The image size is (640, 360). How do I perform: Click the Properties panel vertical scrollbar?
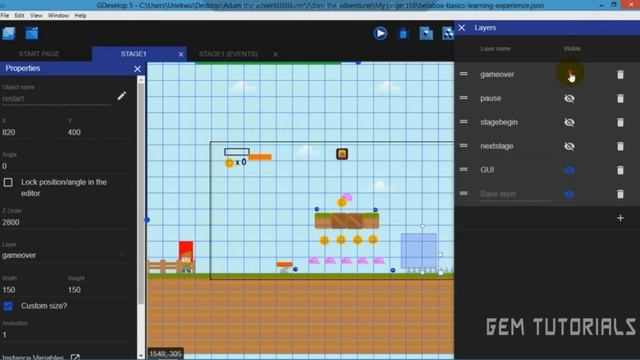[141, 194]
